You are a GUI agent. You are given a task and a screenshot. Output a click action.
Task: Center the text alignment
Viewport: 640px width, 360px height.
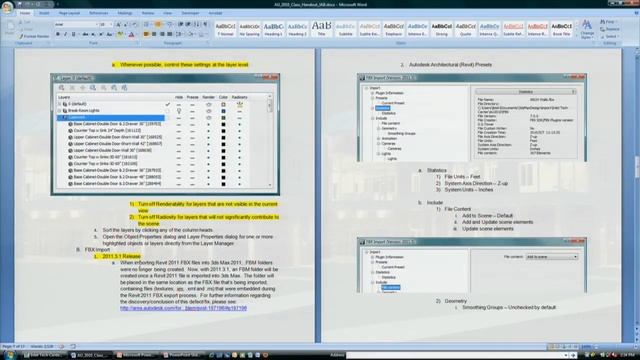(x=154, y=34)
